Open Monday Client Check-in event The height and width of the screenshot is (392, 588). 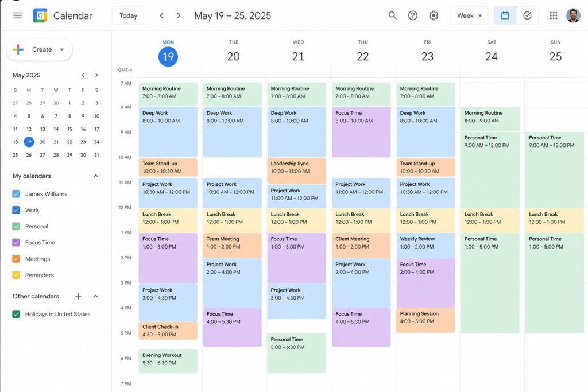click(x=168, y=331)
